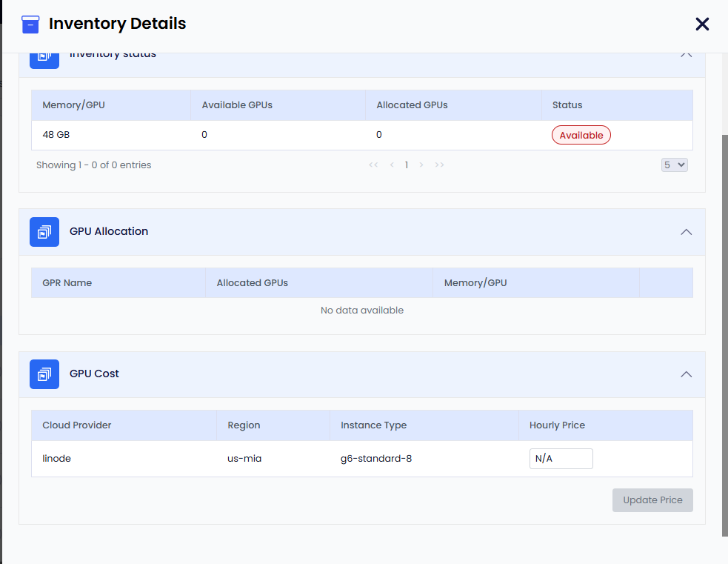728x564 pixels.
Task: Click the Inventory Details archive icon
Action: click(x=30, y=24)
